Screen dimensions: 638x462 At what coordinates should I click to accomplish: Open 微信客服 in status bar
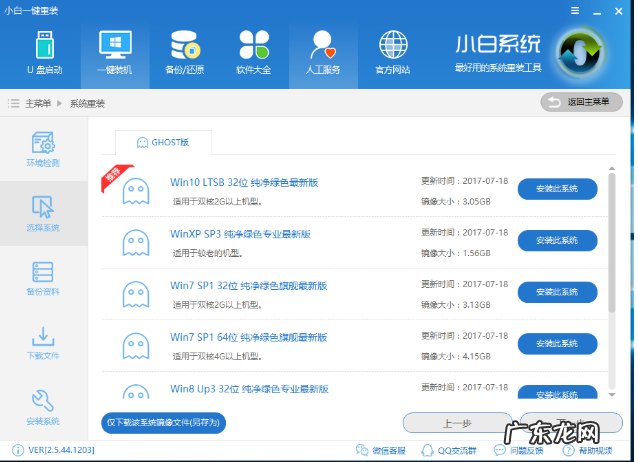(381, 451)
